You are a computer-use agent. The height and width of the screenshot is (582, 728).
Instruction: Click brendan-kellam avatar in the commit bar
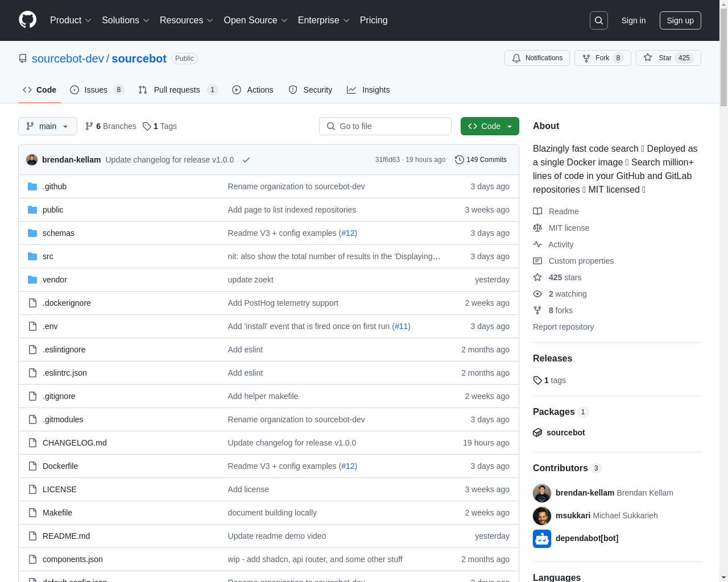coord(32,160)
